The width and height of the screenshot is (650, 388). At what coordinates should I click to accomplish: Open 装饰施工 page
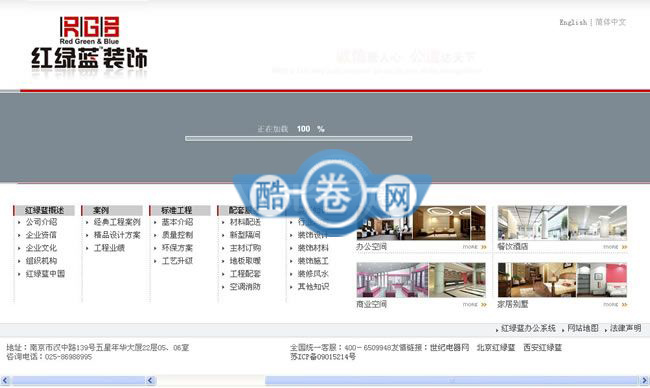click(313, 261)
